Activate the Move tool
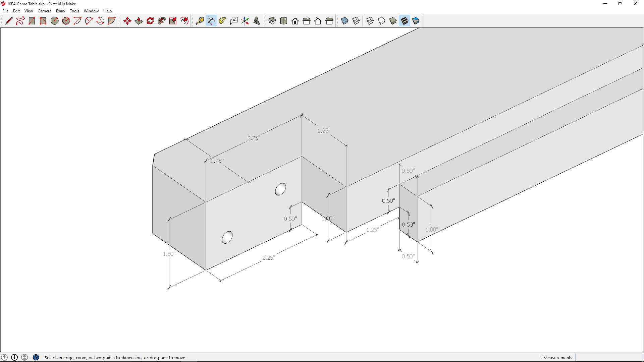 coord(127,21)
